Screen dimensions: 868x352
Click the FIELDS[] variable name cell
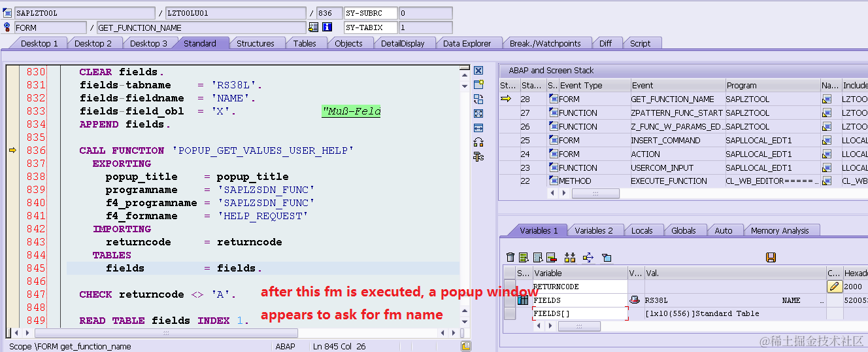pos(580,313)
